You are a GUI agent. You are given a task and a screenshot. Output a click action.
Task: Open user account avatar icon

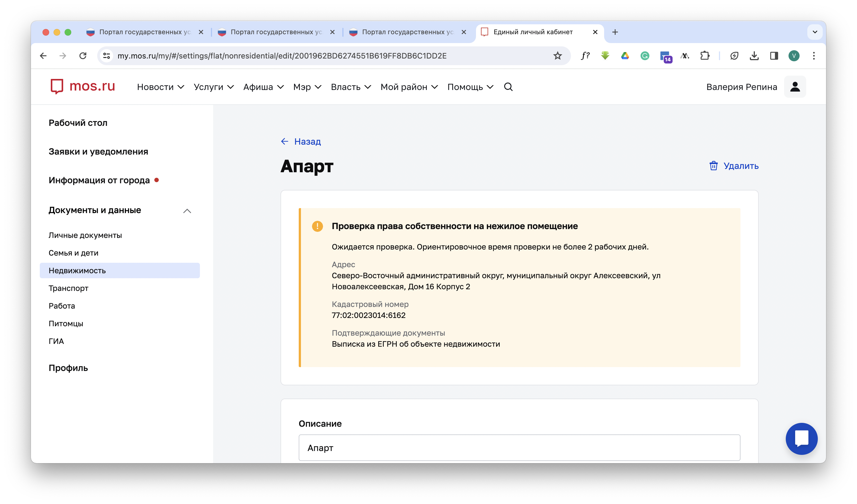[x=795, y=87]
